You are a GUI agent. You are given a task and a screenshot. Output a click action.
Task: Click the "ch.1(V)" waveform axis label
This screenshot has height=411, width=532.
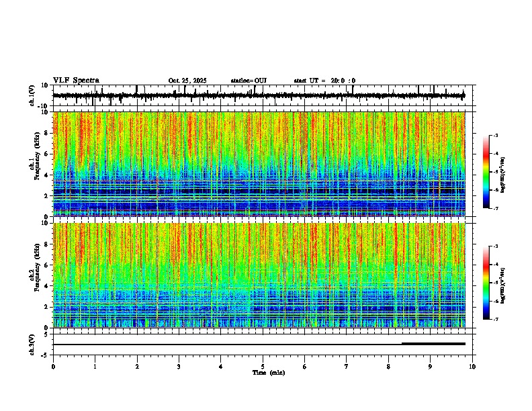tap(32, 95)
